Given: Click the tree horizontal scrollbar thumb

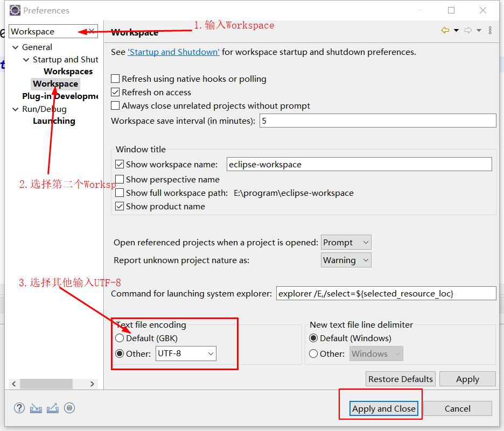Looking at the screenshot, I should point(46,384).
